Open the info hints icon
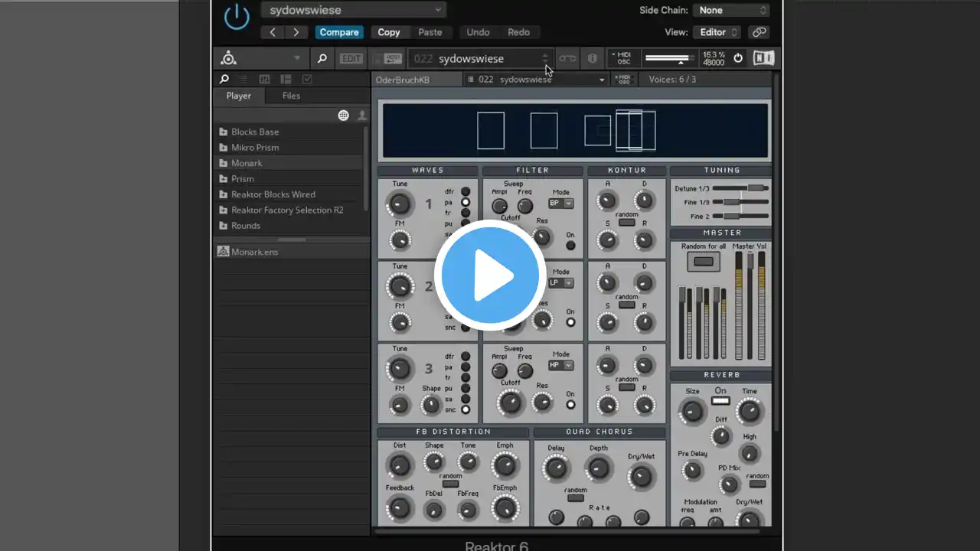 point(592,58)
